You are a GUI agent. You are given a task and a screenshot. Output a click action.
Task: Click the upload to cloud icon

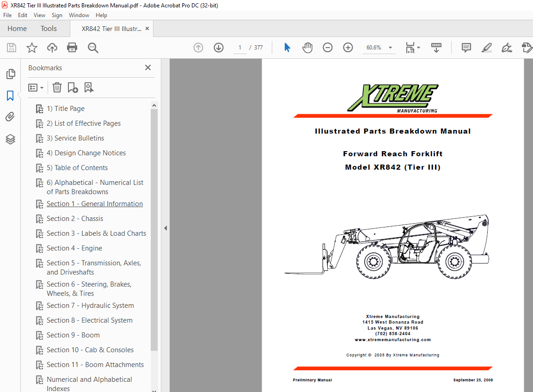point(52,48)
